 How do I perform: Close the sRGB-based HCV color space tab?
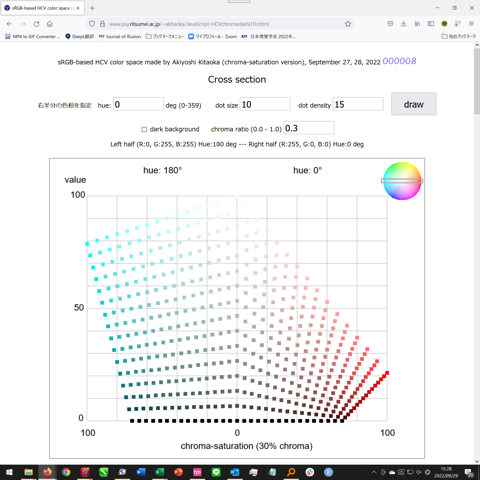point(78,8)
